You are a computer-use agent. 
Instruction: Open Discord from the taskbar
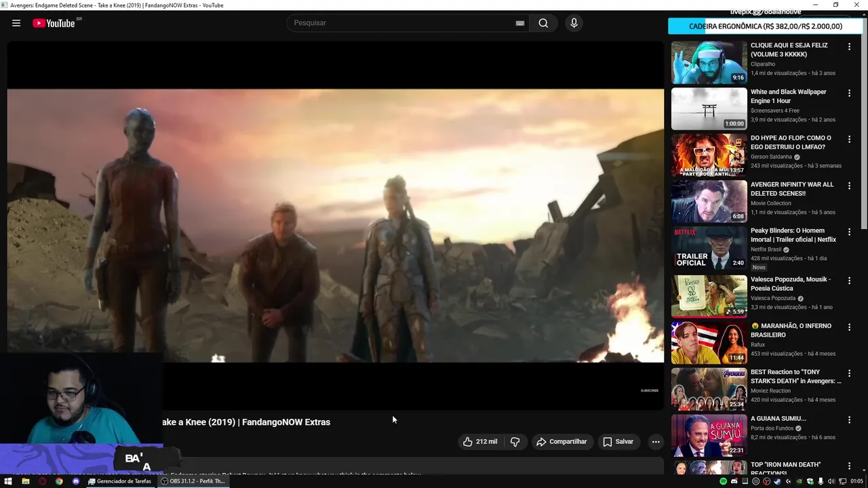click(x=76, y=481)
